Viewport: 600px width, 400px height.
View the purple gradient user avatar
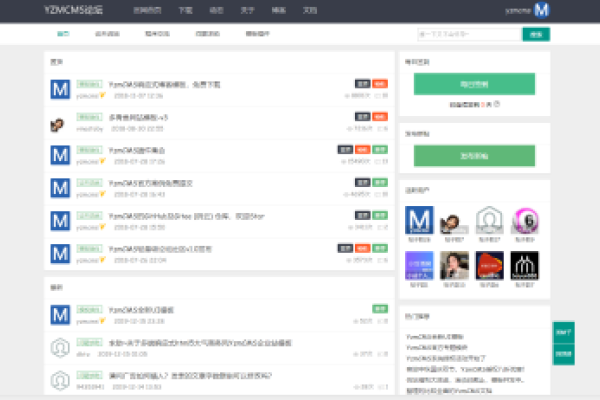[419, 265]
